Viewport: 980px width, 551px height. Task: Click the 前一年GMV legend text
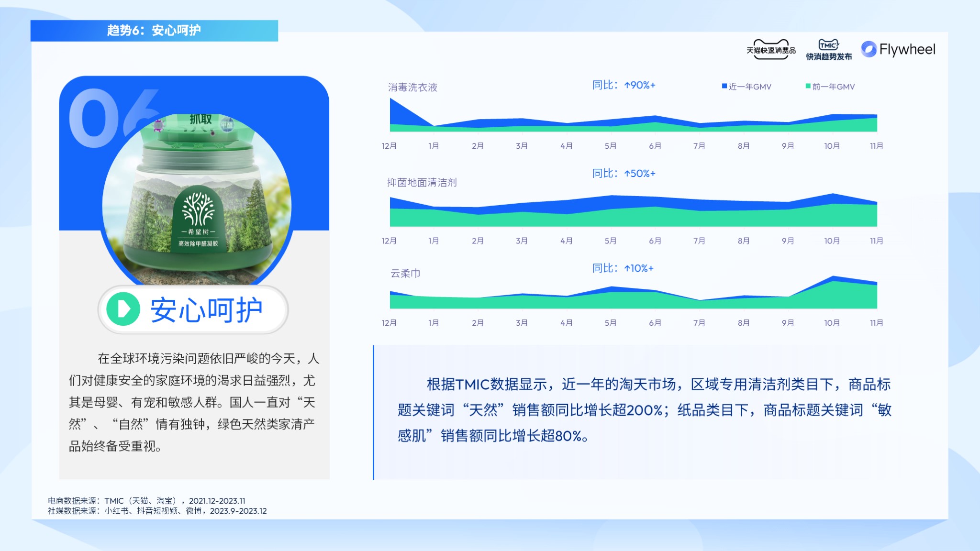[x=834, y=87]
